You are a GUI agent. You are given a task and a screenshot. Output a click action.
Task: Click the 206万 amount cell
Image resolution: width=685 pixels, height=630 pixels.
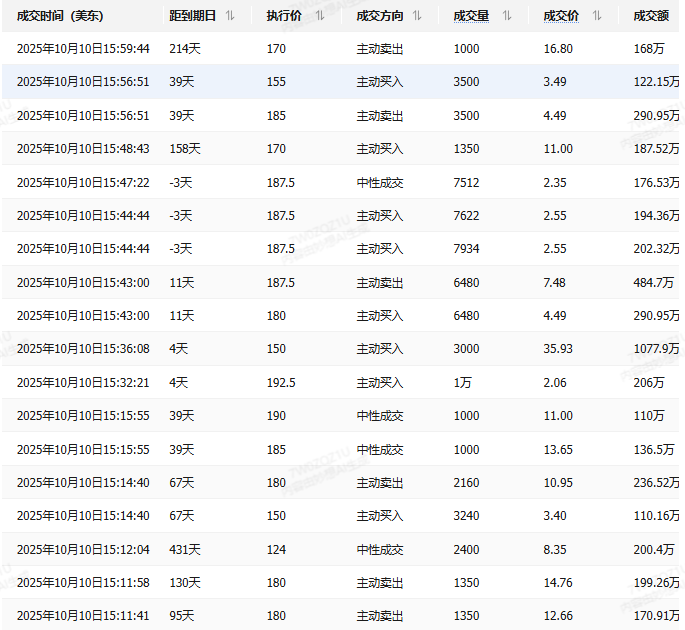coord(649,382)
